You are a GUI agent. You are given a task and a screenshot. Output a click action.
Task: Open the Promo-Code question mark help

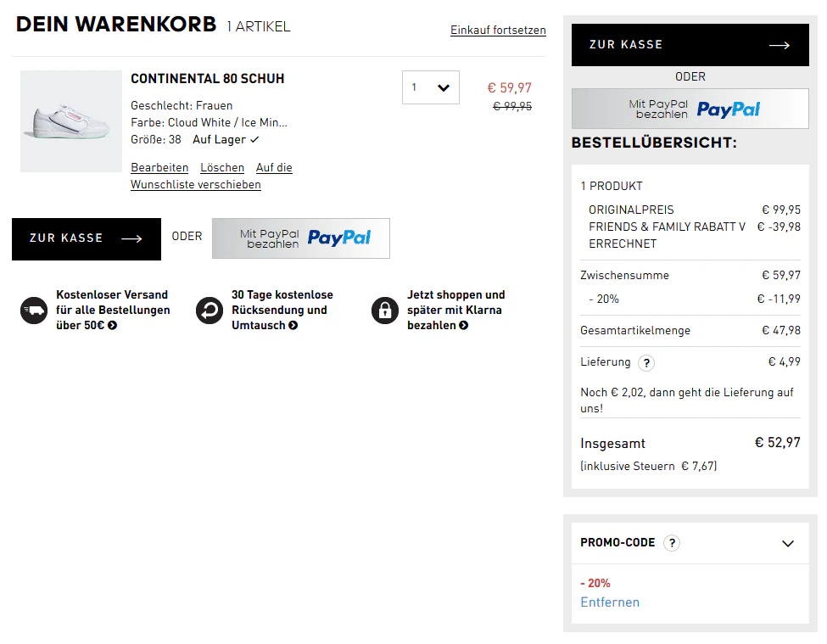672,543
